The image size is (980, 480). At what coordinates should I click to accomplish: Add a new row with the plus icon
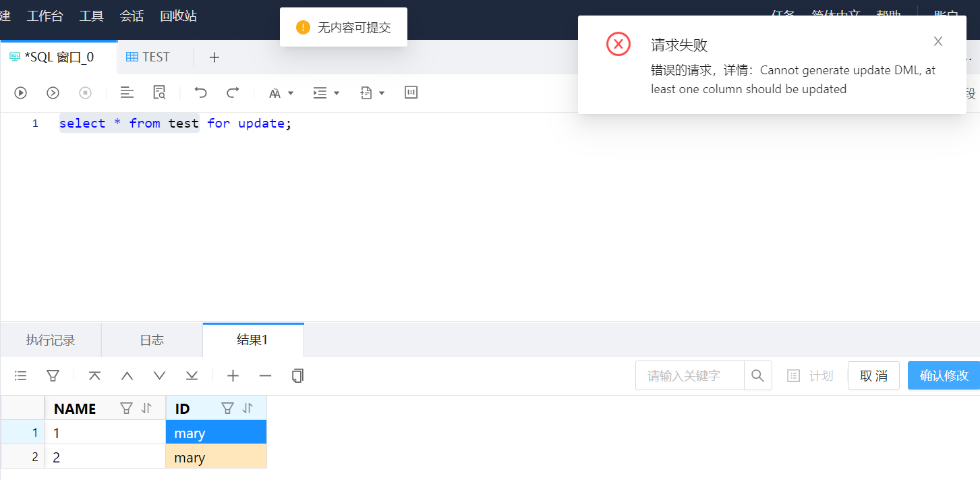233,375
